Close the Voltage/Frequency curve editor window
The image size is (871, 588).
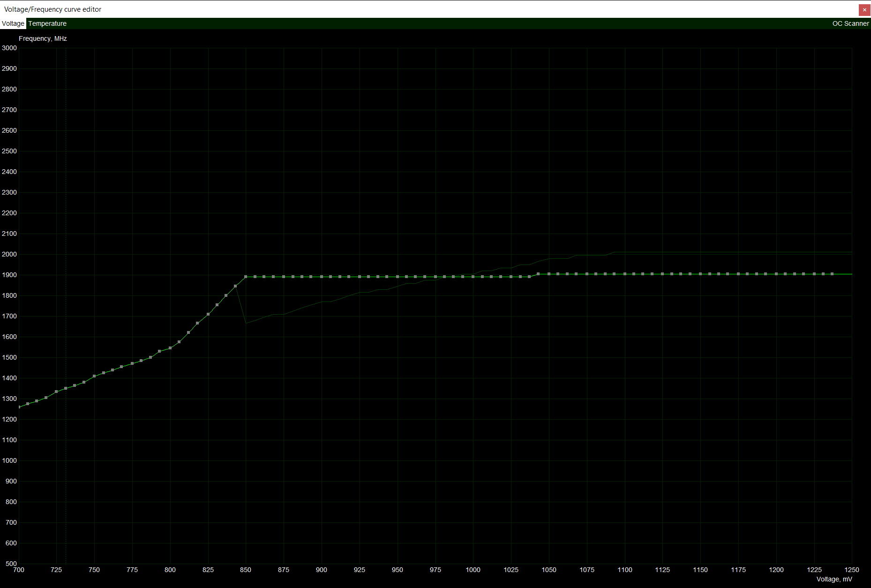click(864, 9)
